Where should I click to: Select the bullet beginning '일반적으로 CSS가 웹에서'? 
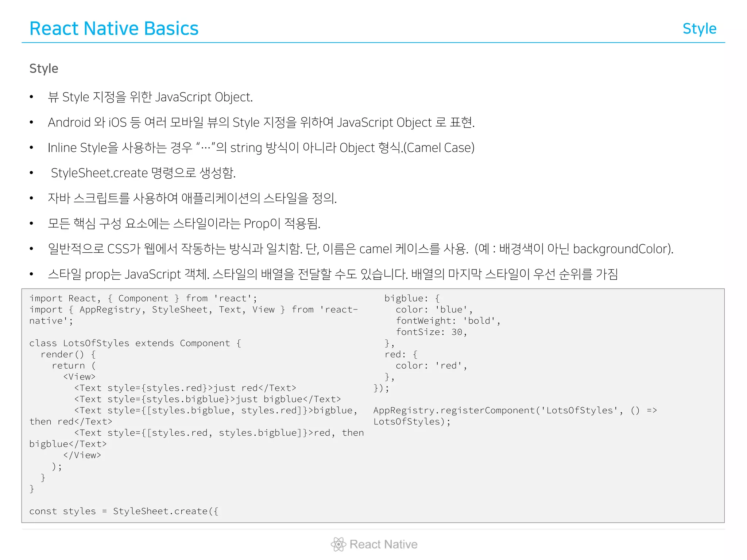[361, 249]
